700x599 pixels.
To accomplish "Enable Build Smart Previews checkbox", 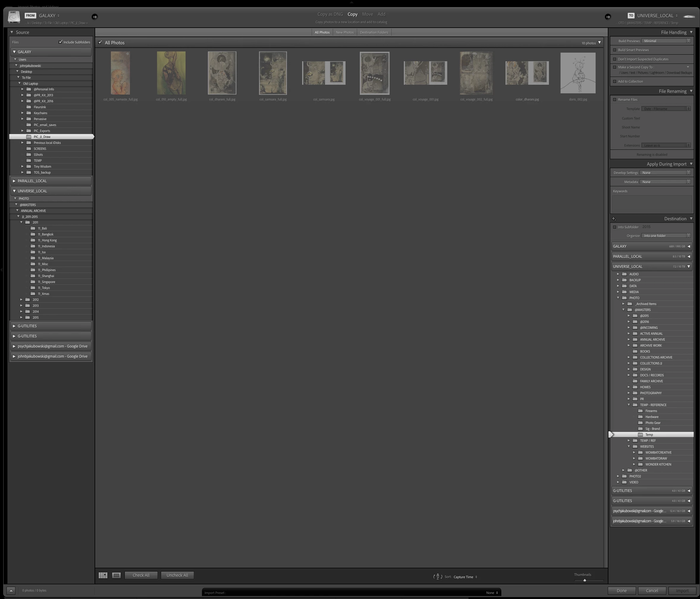I will point(615,50).
